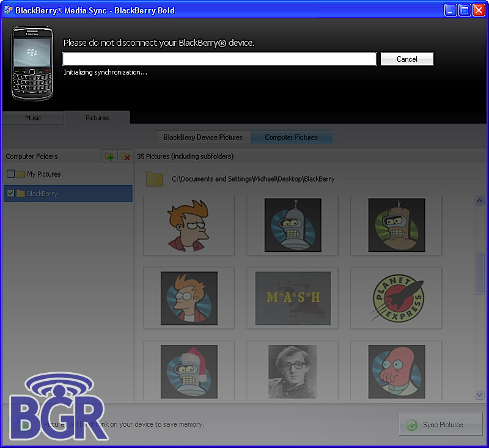The width and height of the screenshot is (489, 448).
Task: Select the black-and-white man with glasses photo
Action: (x=293, y=371)
